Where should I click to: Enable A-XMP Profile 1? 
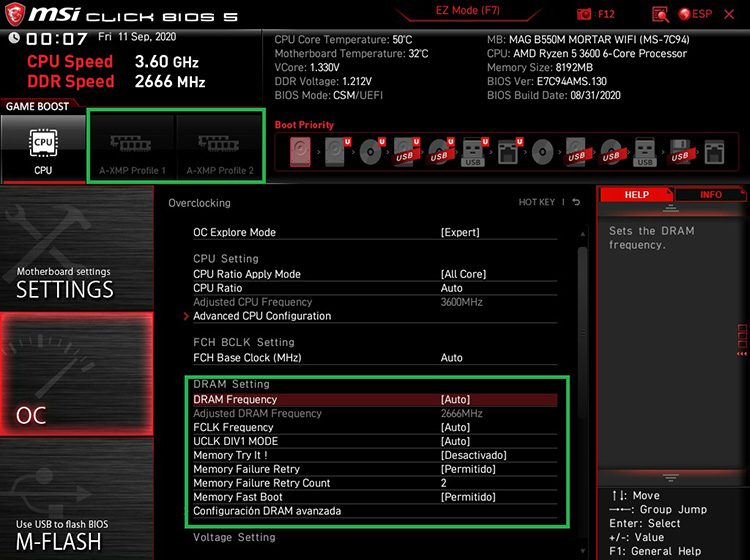[132, 148]
